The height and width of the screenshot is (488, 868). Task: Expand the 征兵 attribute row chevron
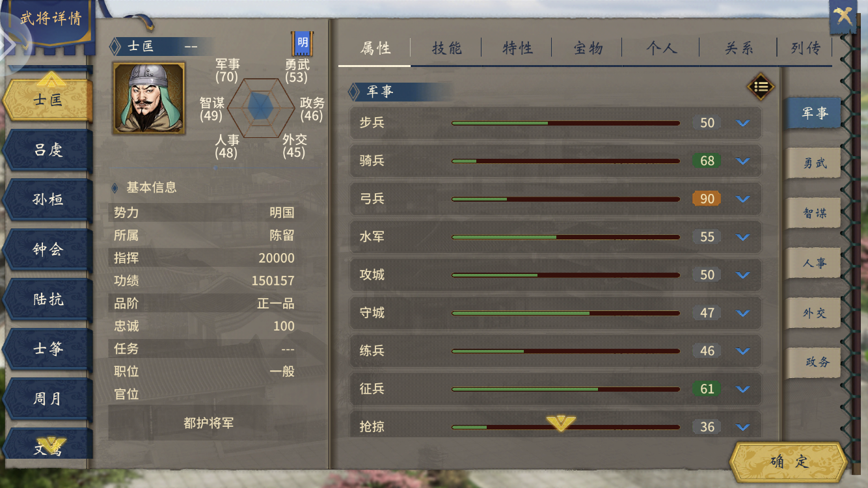(742, 389)
